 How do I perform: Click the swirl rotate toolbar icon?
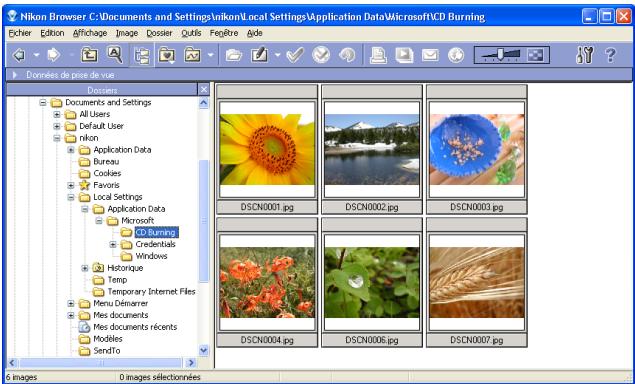pyautogui.click(x=347, y=55)
